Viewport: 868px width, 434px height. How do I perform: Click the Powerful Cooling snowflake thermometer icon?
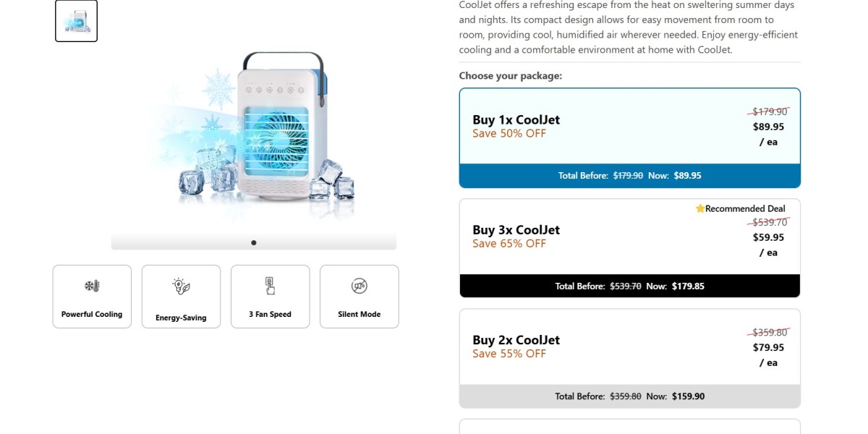(91, 286)
